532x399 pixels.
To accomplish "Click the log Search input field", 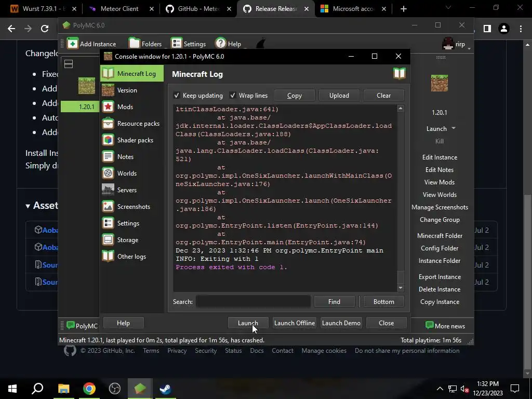I will point(253,302).
